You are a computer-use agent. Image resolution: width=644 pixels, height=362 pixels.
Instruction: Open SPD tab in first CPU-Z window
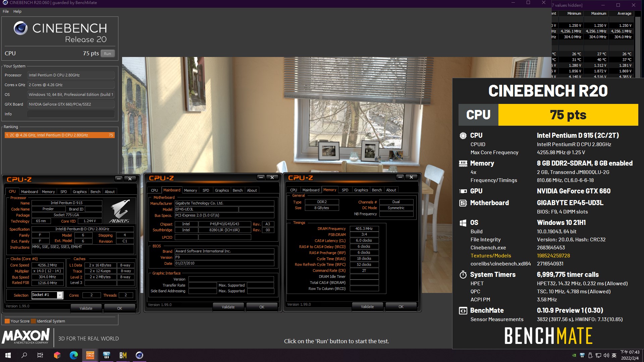[x=64, y=192]
